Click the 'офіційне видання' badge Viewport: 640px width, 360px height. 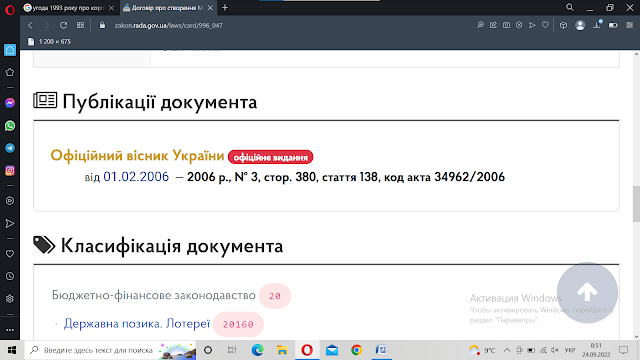pos(271,157)
